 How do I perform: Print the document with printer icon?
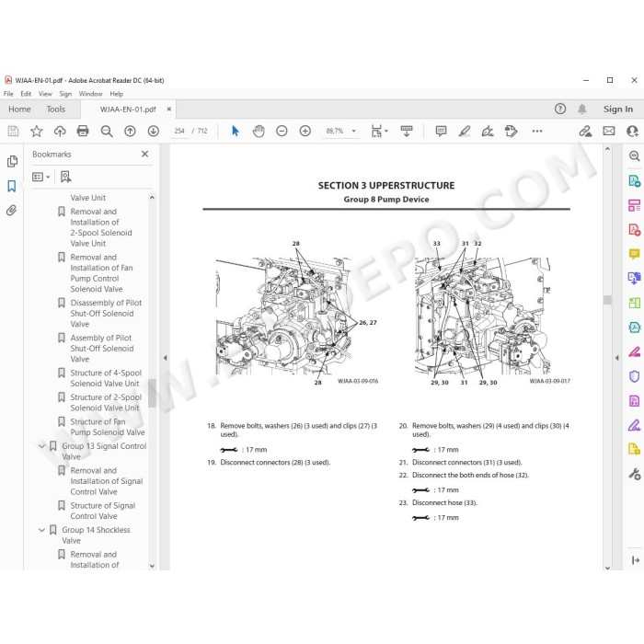click(83, 131)
